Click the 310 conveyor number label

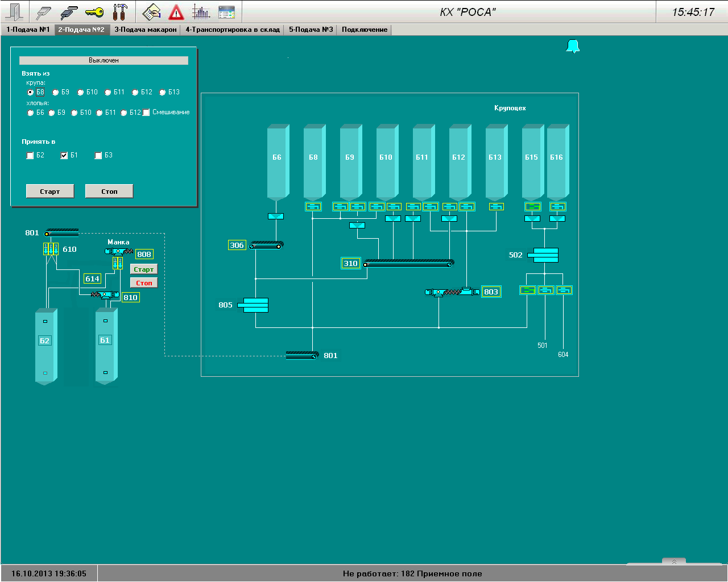pos(351,263)
